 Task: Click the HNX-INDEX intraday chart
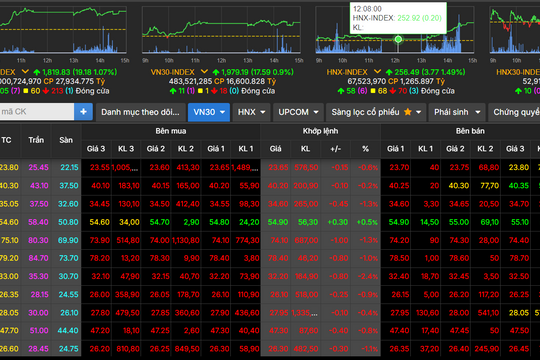(395, 30)
